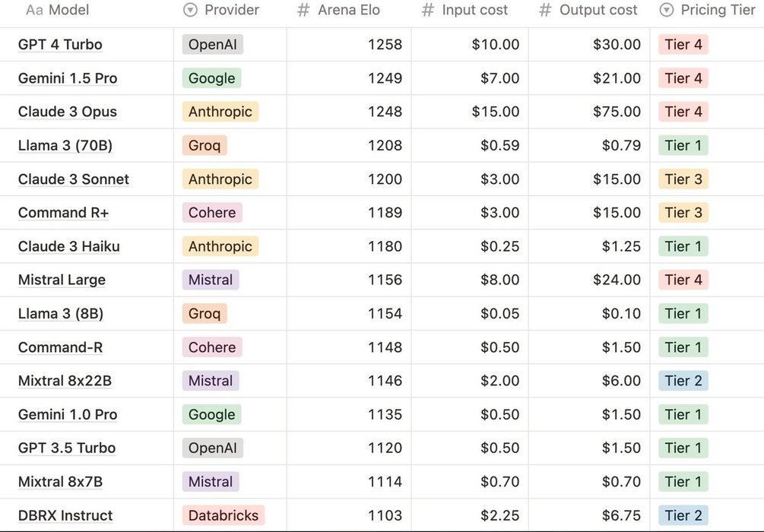Click the Tier 3 tag for Command R+
The image size is (764, 532).
pos(683,213)
